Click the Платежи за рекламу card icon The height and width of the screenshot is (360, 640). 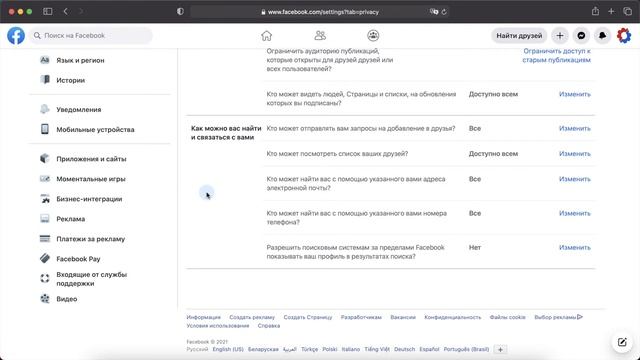click(x=45, y=238)
